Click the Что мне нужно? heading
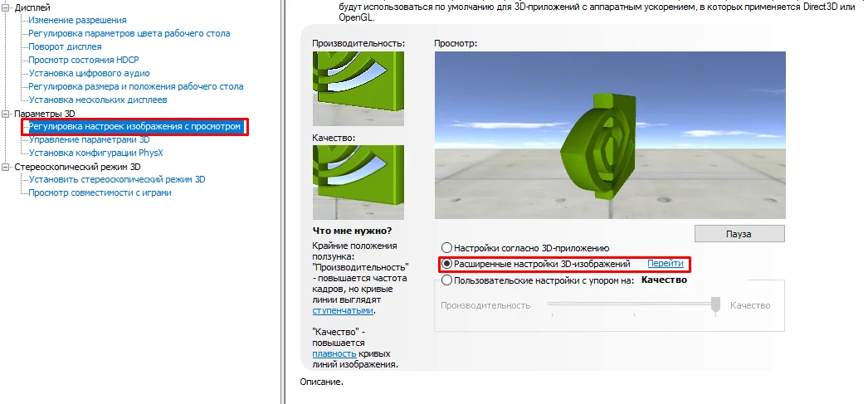The image size is (868, 404). [352, 231]
